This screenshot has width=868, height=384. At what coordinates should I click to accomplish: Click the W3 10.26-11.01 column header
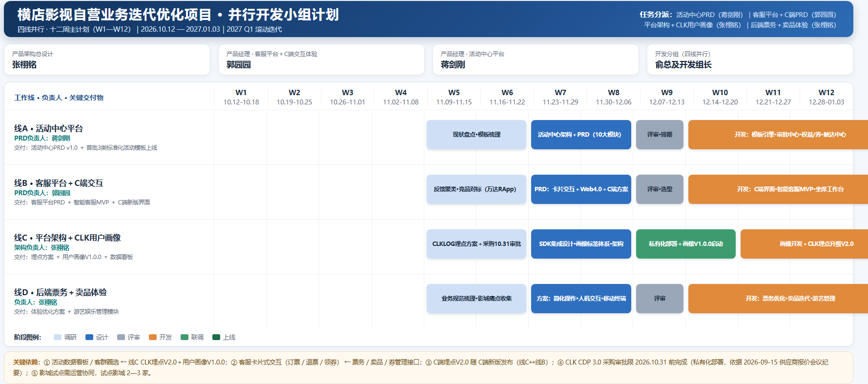pos(348,97)
